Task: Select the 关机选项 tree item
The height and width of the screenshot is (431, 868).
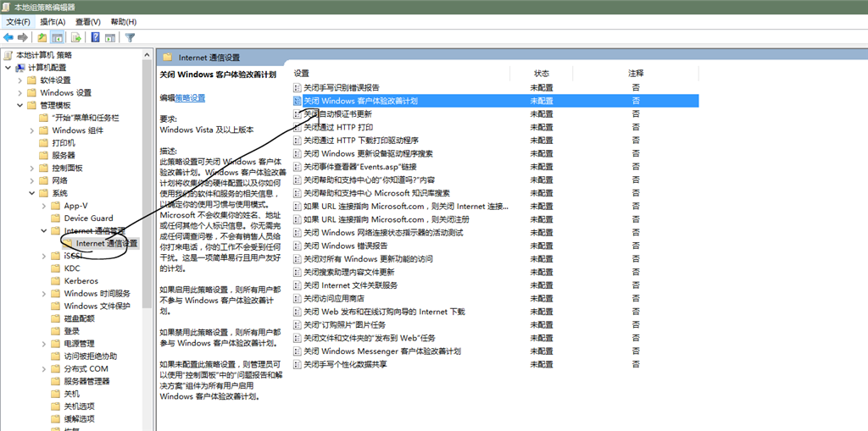Action: pyautogui.click(x=79, y=406)
